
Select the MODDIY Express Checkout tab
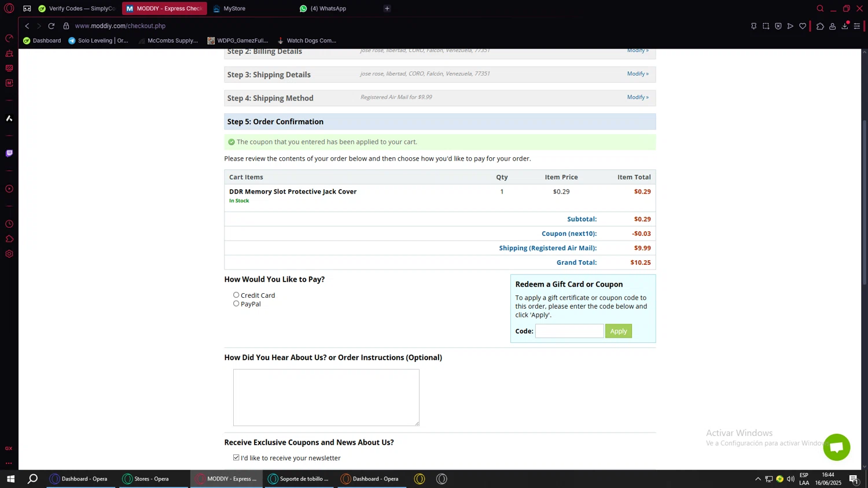(164, 9)
